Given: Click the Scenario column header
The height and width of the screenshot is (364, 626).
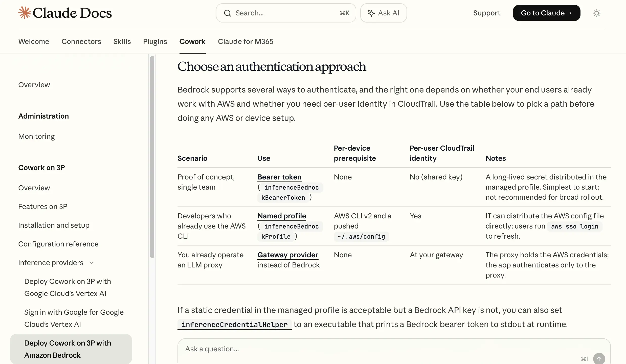Looking at the screenshot, I should click(x=192, y=158).
